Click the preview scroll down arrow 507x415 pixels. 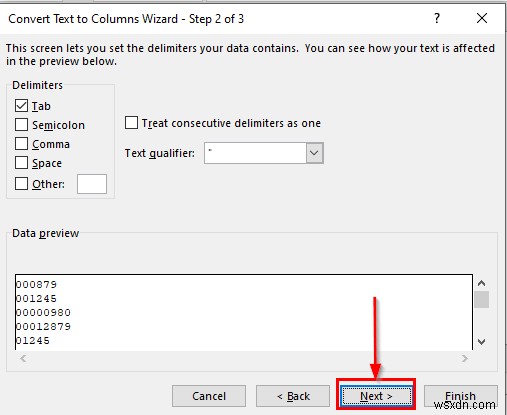[x=481, y=342]
